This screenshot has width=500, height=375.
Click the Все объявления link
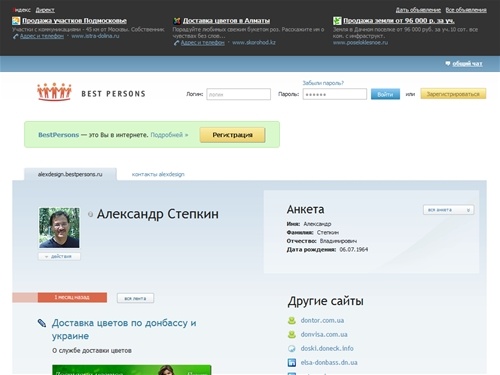click(x=466, y=10)
